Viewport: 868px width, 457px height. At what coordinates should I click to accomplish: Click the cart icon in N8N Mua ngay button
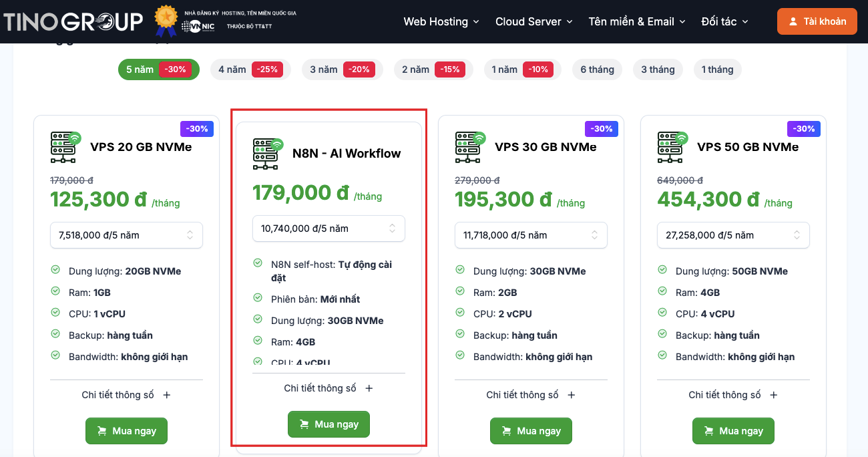pos(304,424)
